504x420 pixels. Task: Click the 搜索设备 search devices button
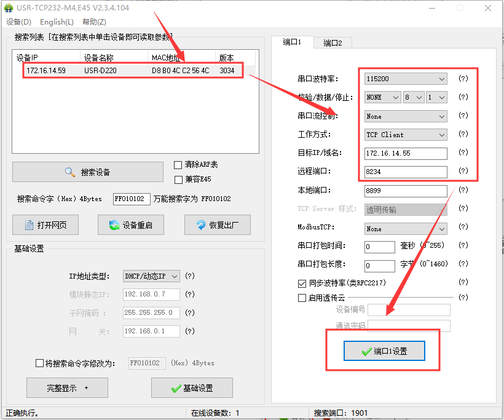pos(88,172)
